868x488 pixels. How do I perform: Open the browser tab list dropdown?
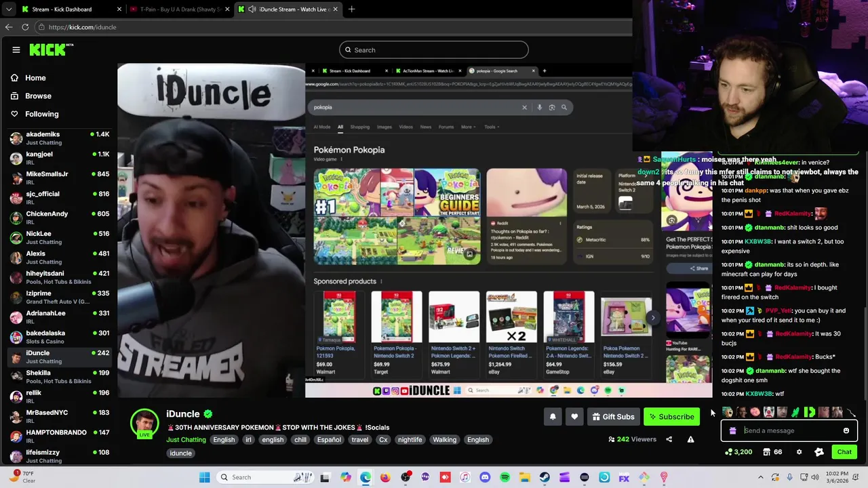click(9, 9)
